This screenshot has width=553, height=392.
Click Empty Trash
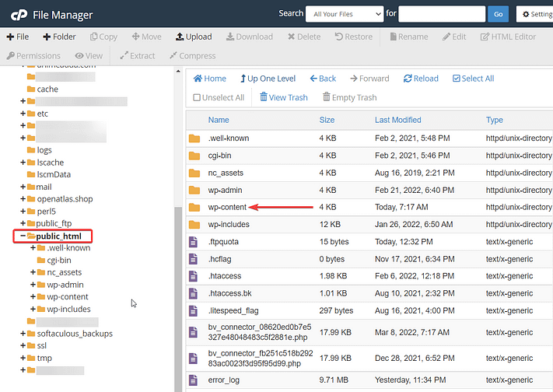tap(350, 97)
